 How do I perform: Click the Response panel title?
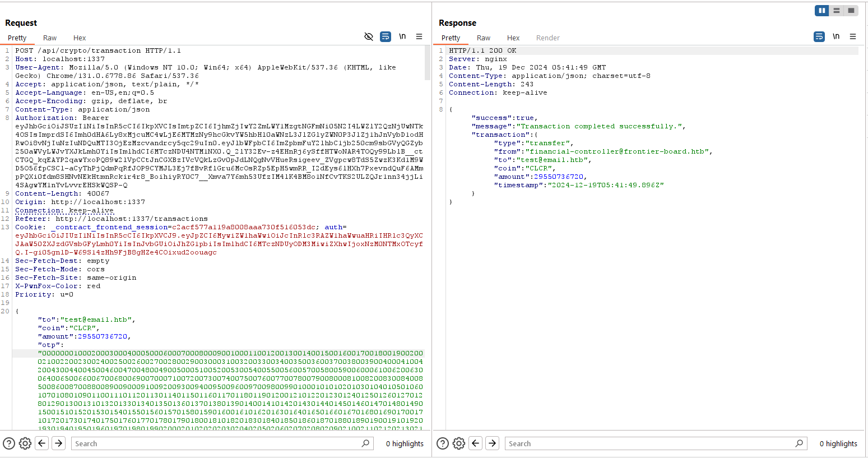point(458,23)
